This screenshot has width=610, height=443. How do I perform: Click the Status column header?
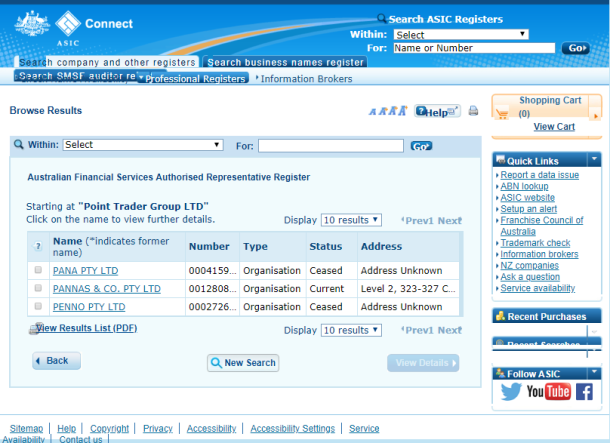(x=326, y=247)
